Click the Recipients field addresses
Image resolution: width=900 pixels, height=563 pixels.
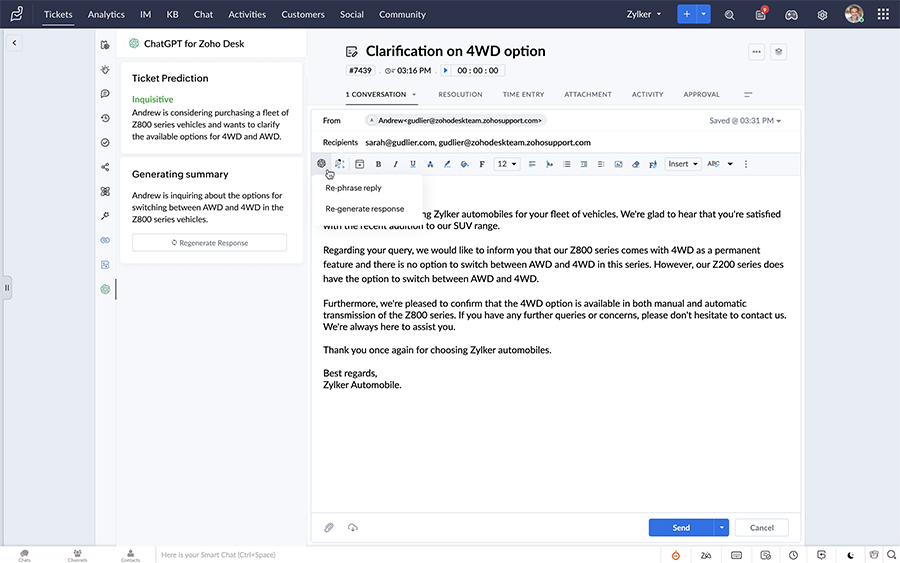(x=478, y=142)
